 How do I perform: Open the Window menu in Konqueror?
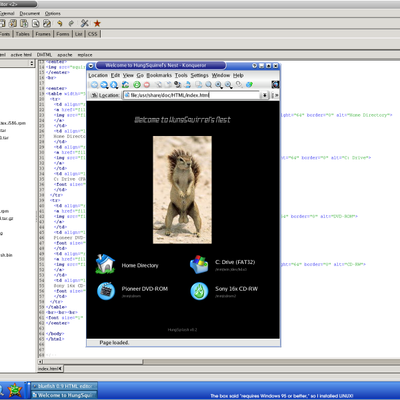click(x=221, y=75)
